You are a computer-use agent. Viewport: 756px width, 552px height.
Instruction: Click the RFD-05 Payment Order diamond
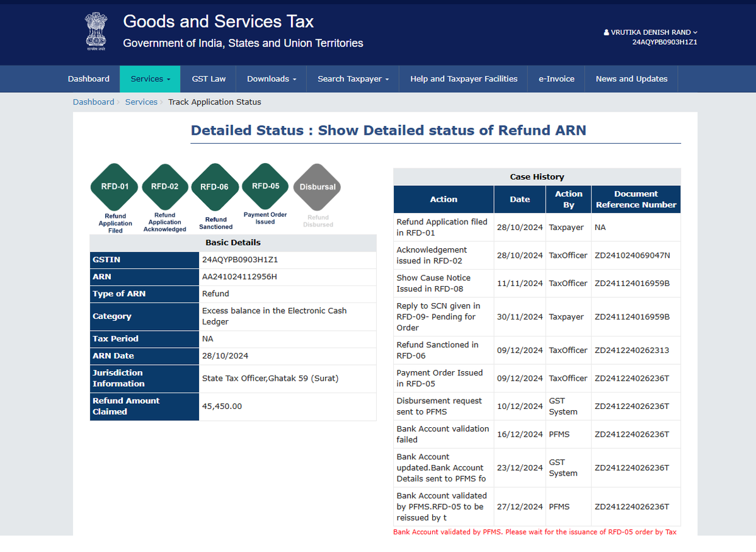pyautogui.click(x=265, y=186)
